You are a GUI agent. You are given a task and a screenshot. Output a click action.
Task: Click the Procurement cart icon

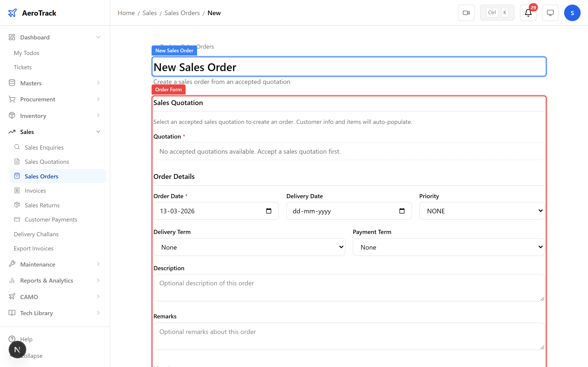pyautogui.click(x=12, y=99)
